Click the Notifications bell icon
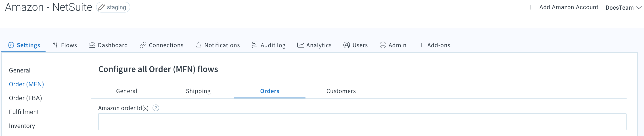 [199, 45]
